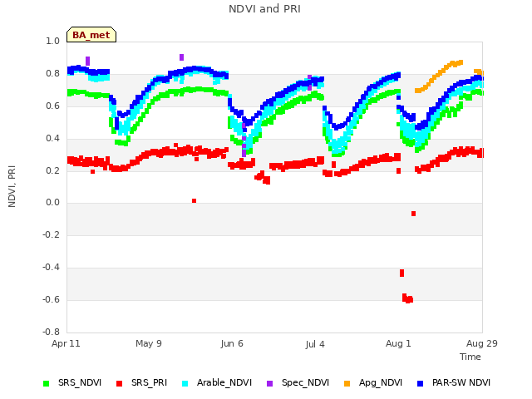Click the 0.4 y-axis tick label
This screenshot has height=399, width=532.
52,139
